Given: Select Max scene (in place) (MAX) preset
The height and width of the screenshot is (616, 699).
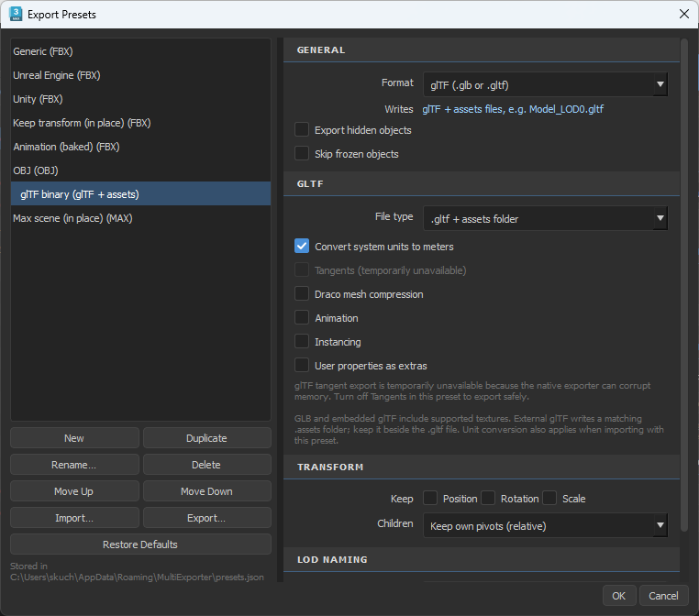Looking at the screenshot, I should coord(140,218).
